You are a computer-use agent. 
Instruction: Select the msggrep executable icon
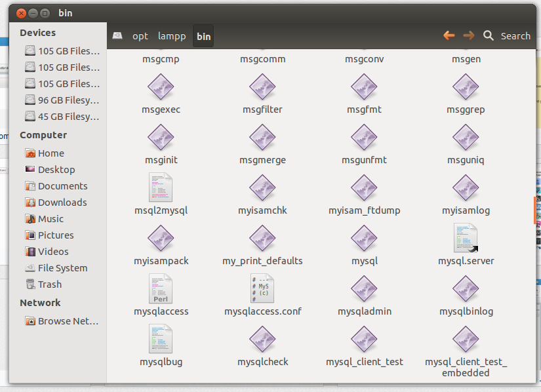click(466, 87)
